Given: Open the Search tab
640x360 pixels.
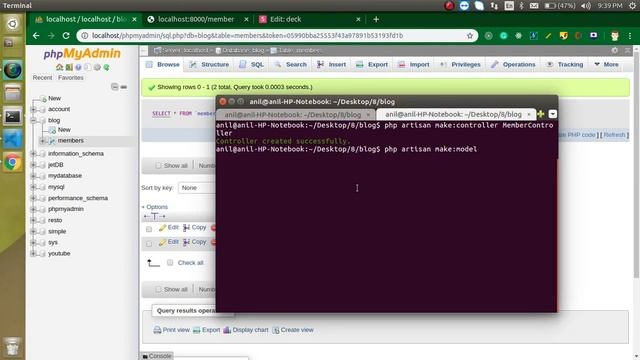Looking at the screenshot, I should pyautogui.click(x=290, y=64).
